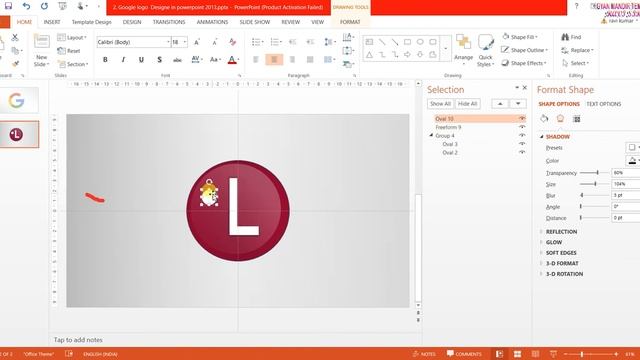Image resolution: width=640 pixels, height=360 pixels.
Task: Toggle visibility of Group 4
Action: click(522, 136)
